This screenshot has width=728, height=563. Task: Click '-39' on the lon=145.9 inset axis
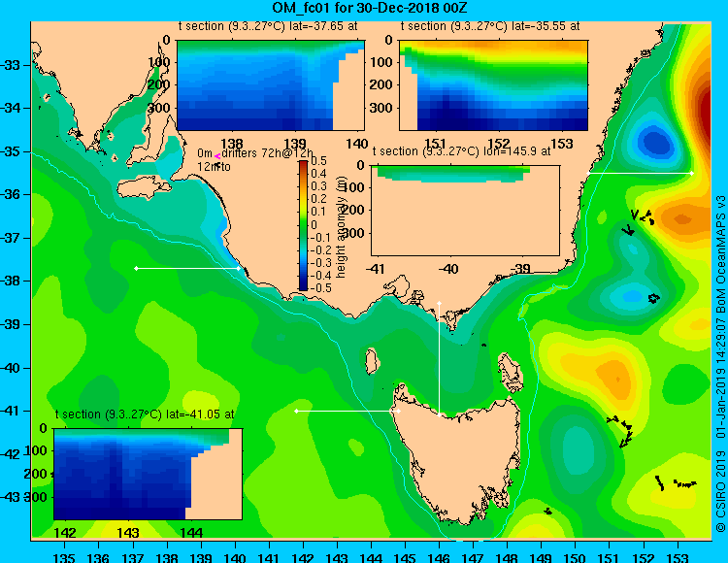click(522, 269)
